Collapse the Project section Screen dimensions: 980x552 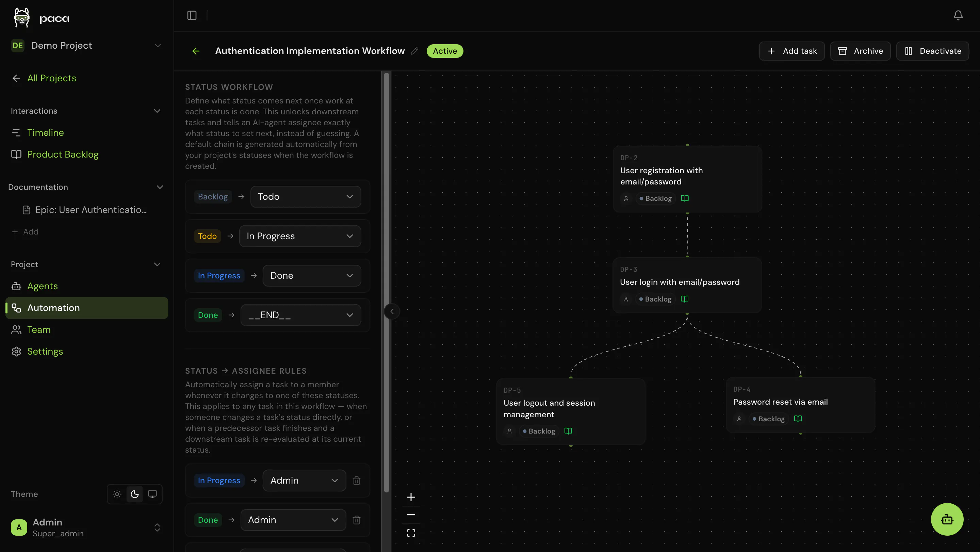coord(157,264)
